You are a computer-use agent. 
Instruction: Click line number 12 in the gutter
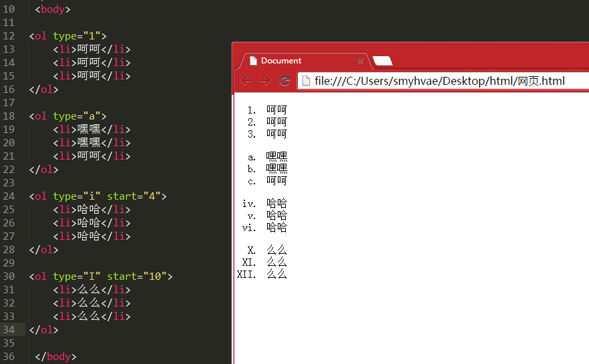(9, 36)
